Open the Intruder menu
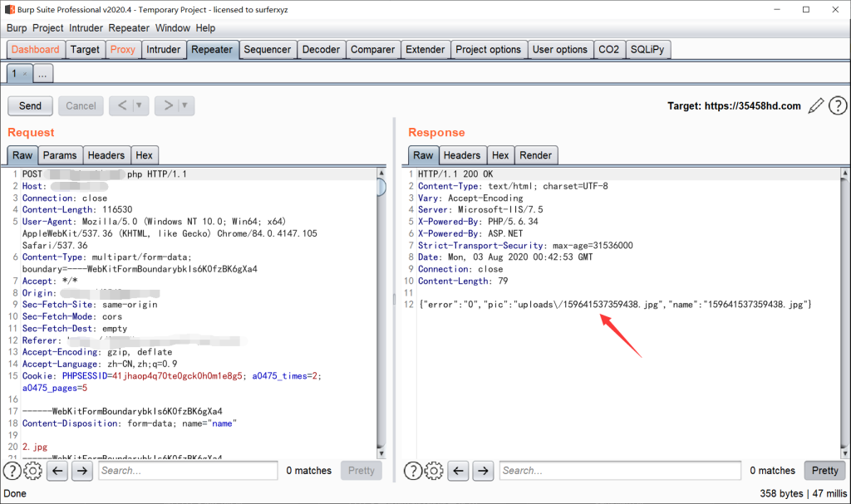Screen dimensions: 851x504 click(x=86, y=28)
